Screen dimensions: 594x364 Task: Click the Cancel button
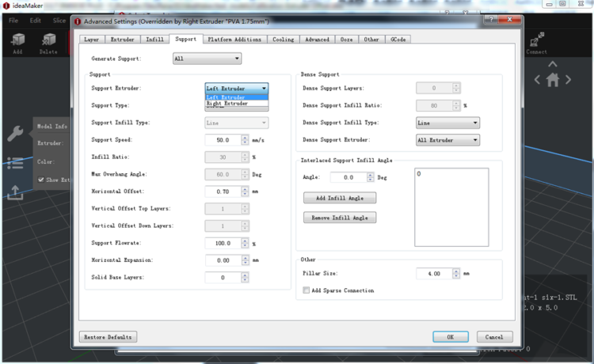[494, 337]
